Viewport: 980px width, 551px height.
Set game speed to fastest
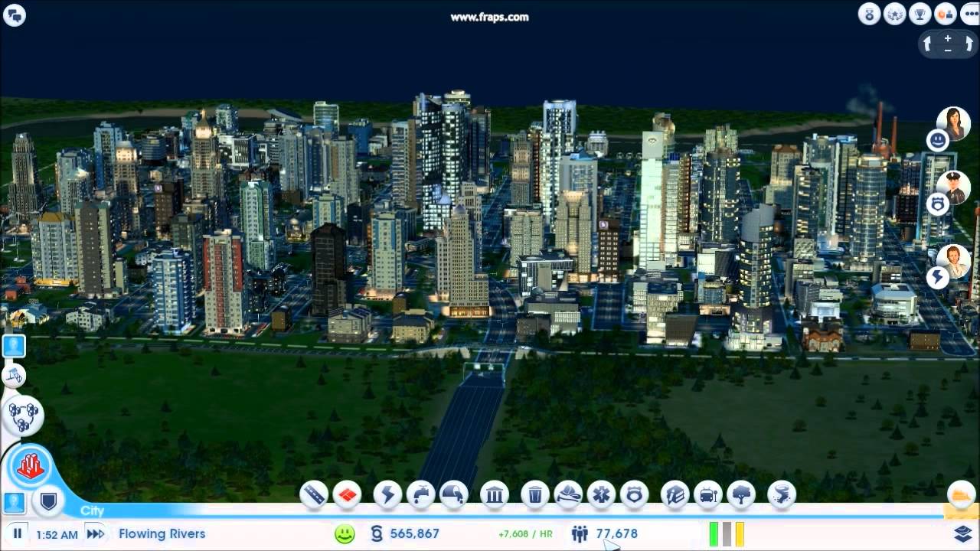95,533
